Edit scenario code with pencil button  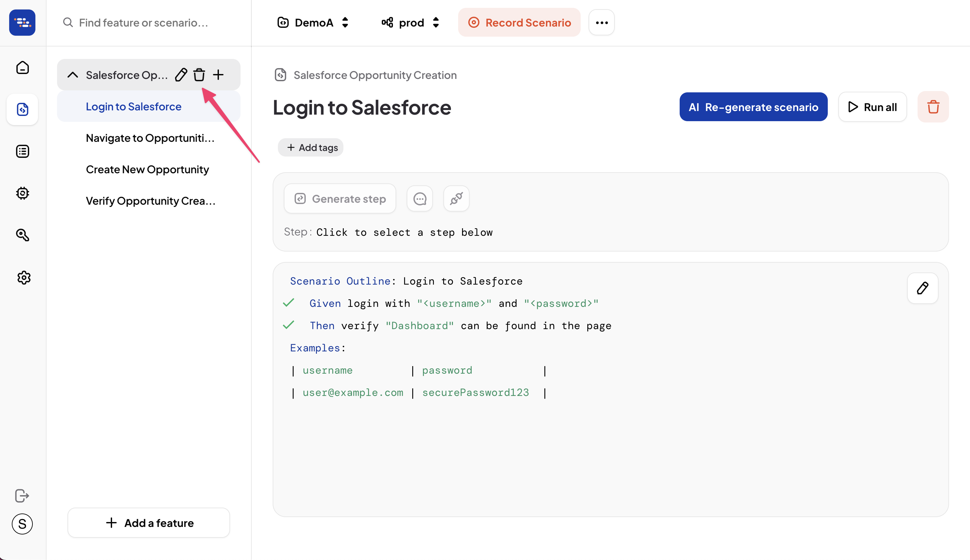coord(922,289)
